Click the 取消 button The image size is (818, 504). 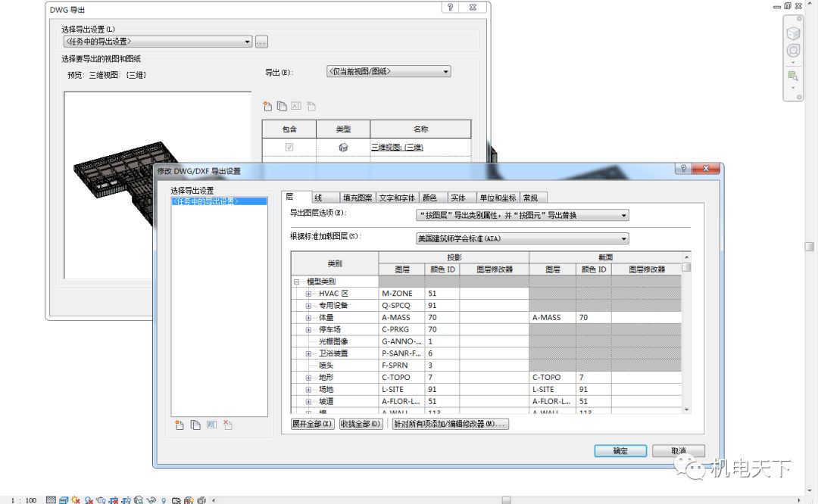678,451
